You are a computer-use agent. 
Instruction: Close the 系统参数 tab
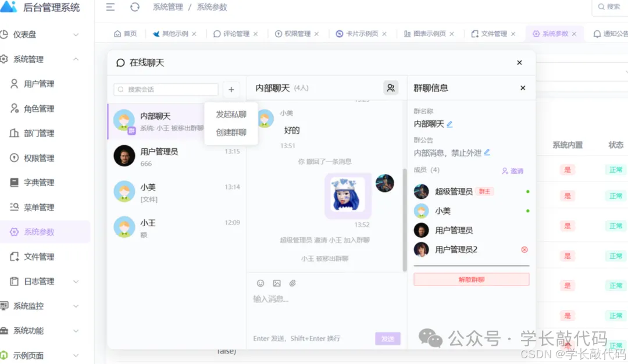[x=575, y=34]
